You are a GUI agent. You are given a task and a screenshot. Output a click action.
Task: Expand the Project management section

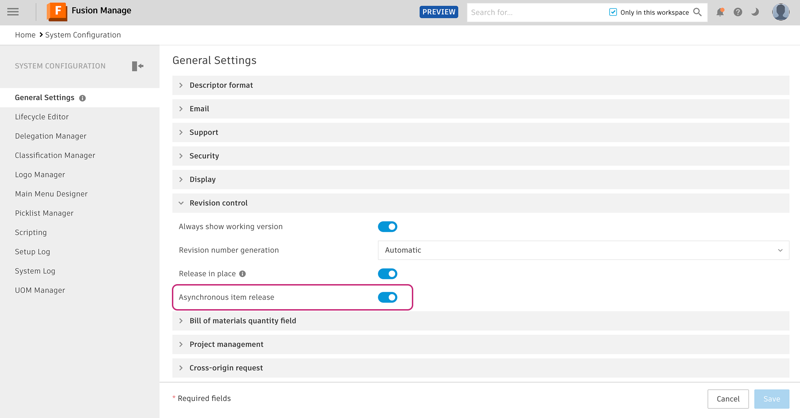pyautogui.click(x=481, y=344)
